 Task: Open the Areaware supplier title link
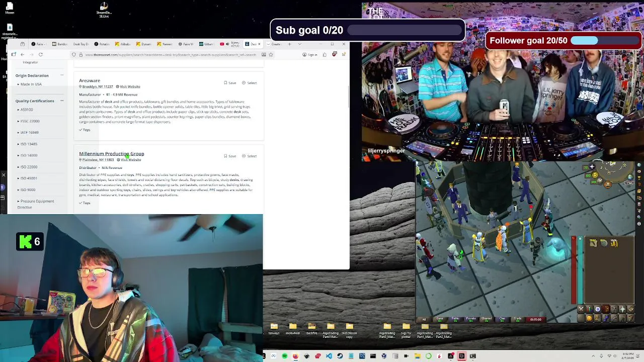coord(90,80)
